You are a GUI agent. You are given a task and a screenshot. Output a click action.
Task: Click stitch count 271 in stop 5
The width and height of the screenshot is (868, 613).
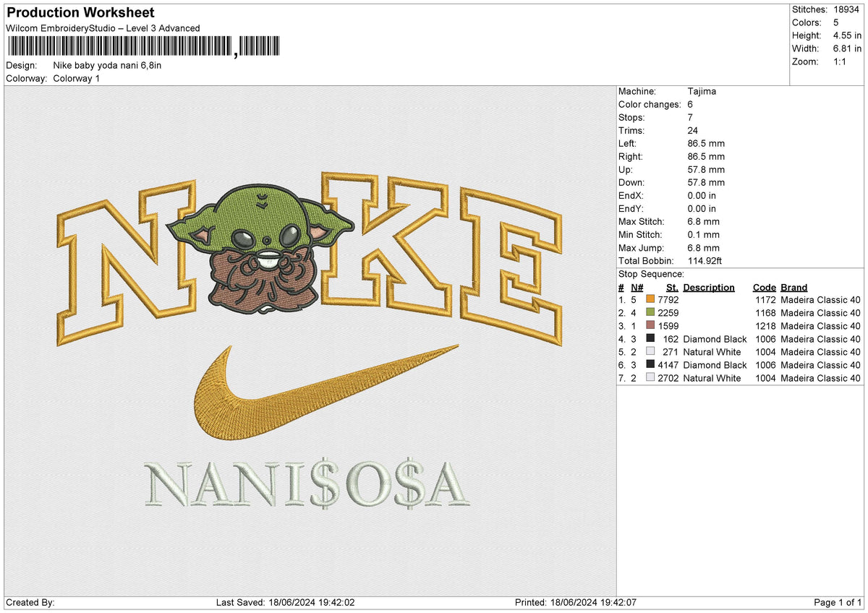click(671, 352)
